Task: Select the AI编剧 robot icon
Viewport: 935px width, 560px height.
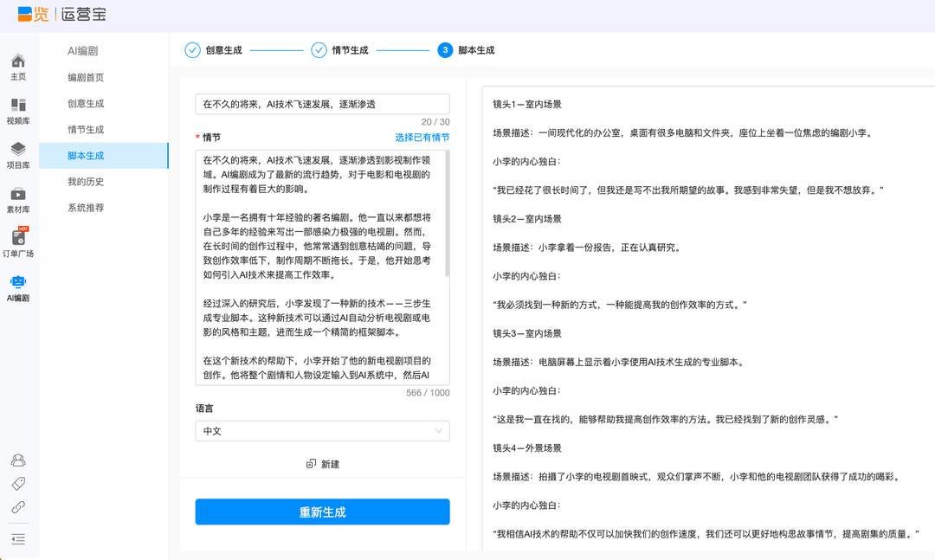Action: click(18, 282)
